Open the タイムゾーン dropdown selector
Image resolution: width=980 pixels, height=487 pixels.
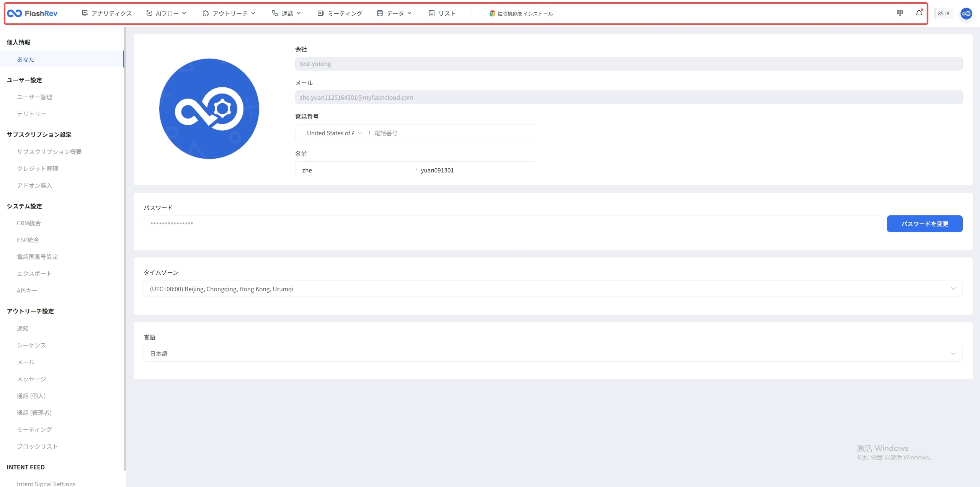pos(552,289)
